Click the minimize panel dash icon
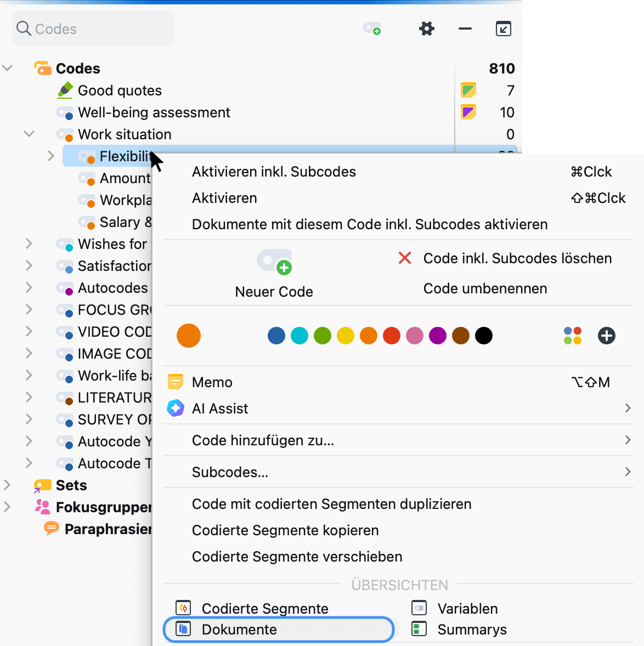The height and width of the screenshot is (646, 644). pyautogui.click(x=465, y=29)
